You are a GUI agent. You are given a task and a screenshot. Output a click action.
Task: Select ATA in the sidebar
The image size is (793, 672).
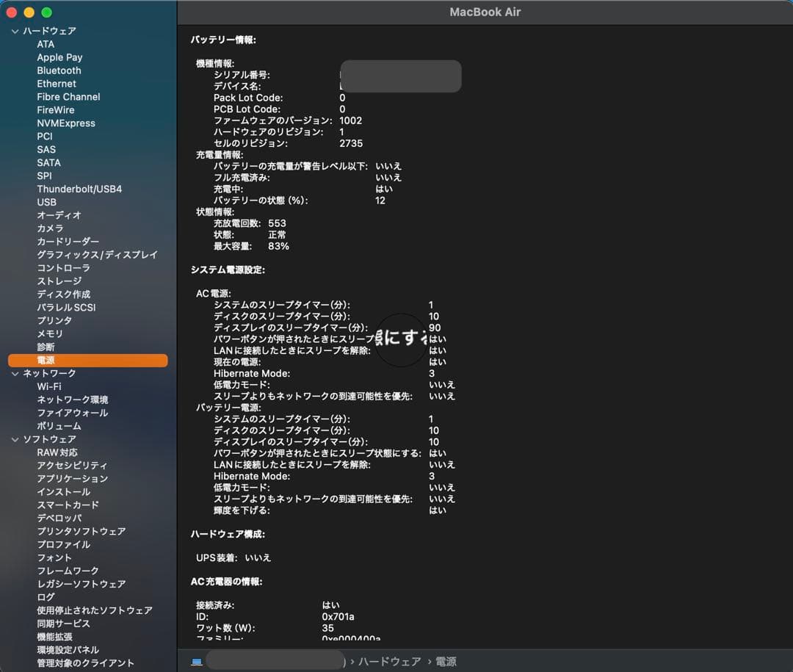pos(46,45)
